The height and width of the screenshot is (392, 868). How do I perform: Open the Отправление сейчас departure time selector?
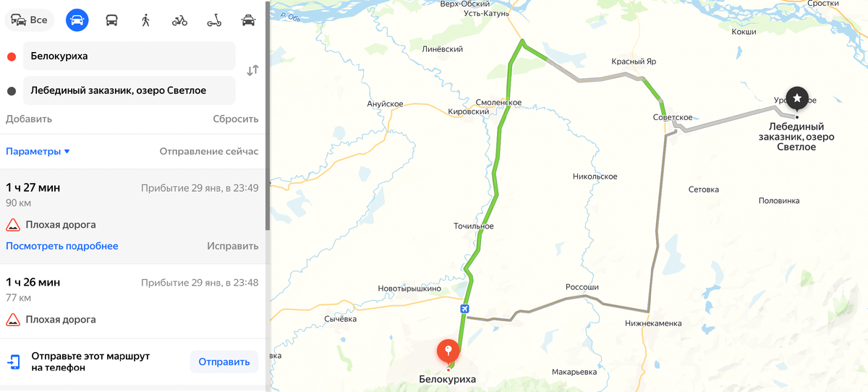(208, 151)
